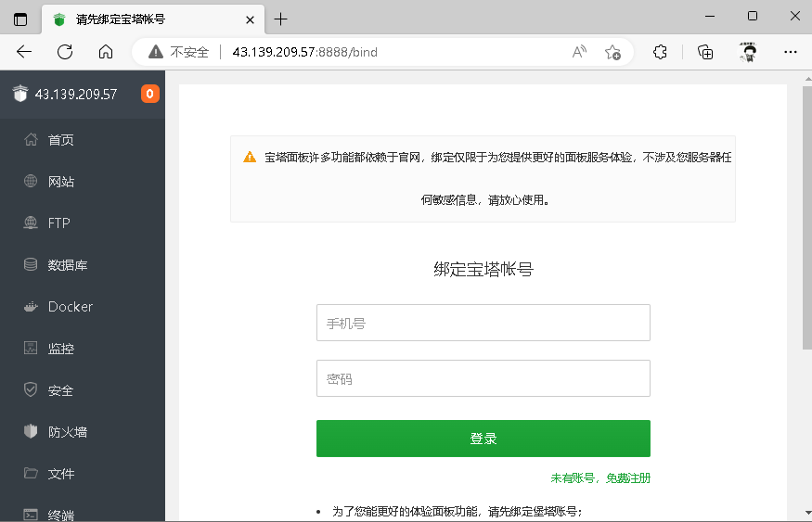812x522 pixels.
Task: Open the browser profile avatar
Action: (x=748, y=52)
